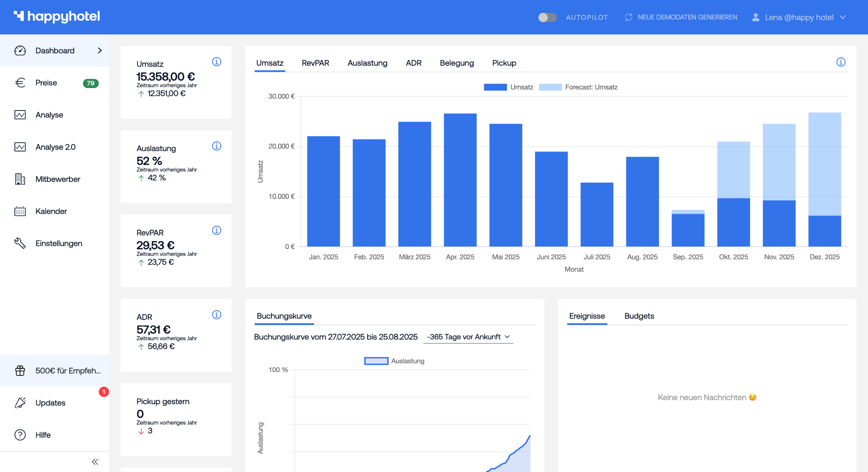This screenshot has width=868, height=472.
Task: Click the Kalender calendar icon
Action: click(20, 211)
